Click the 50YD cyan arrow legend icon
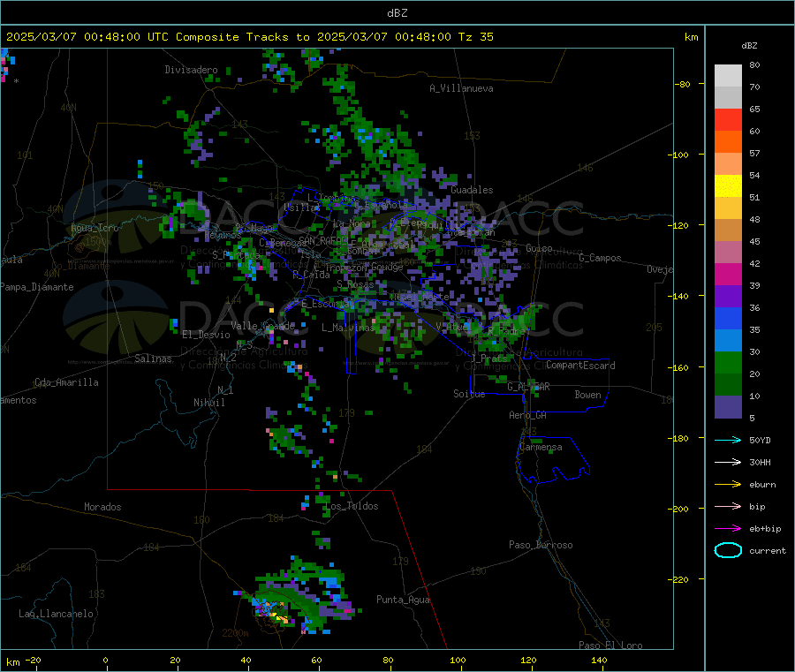The image size is (795, 672). tap(728, 440)
